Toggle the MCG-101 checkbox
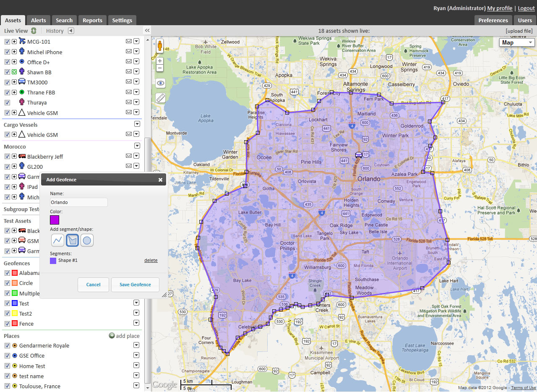537x392 pixels. click(x=7, y=42)
